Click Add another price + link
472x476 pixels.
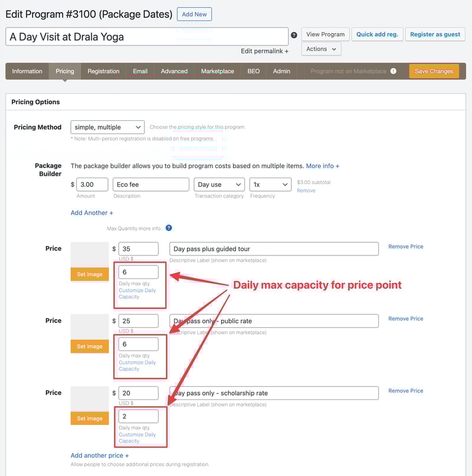(x=100, y=455)
